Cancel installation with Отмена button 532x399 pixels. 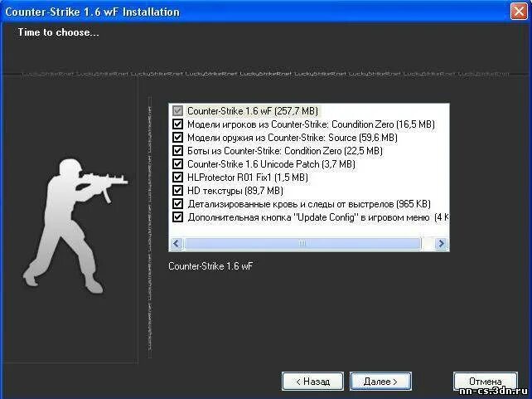point(485,382)
